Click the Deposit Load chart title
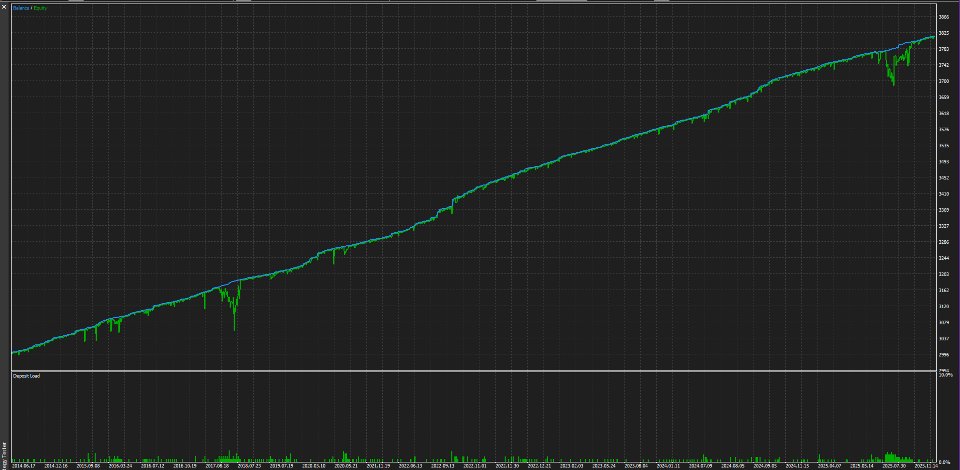 point(26,376)
